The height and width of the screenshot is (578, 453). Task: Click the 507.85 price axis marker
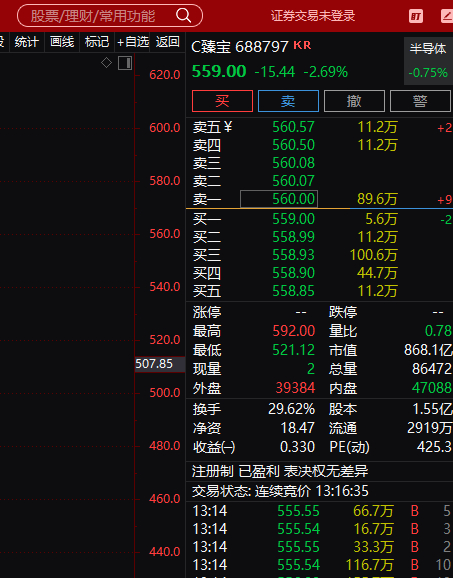point(160,364)
